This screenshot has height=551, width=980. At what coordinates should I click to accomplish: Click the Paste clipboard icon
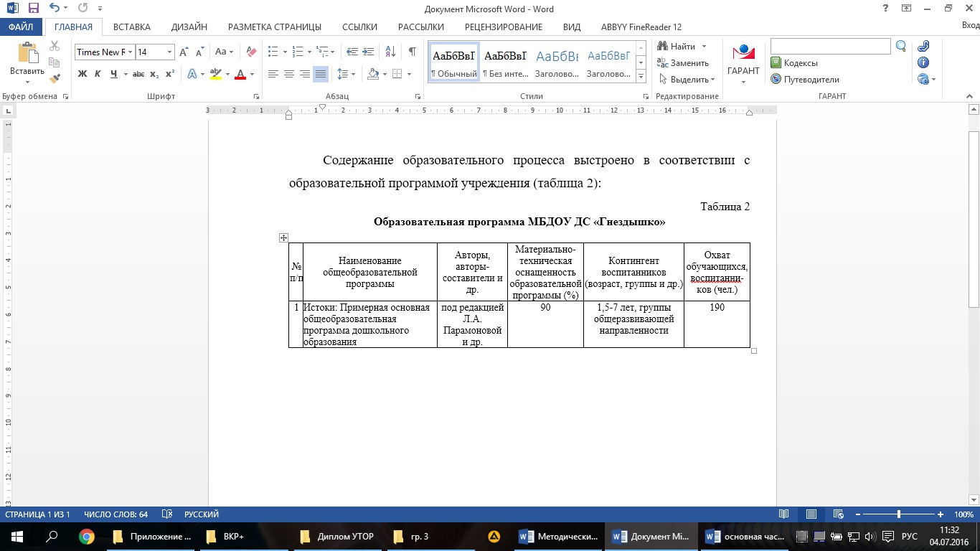click(27, 53)
